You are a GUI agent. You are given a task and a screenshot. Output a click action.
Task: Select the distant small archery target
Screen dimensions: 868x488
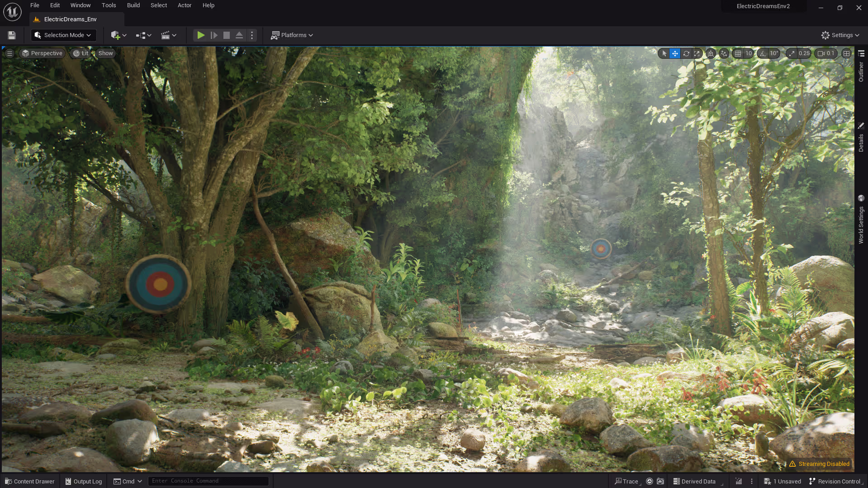click(601, 249)
